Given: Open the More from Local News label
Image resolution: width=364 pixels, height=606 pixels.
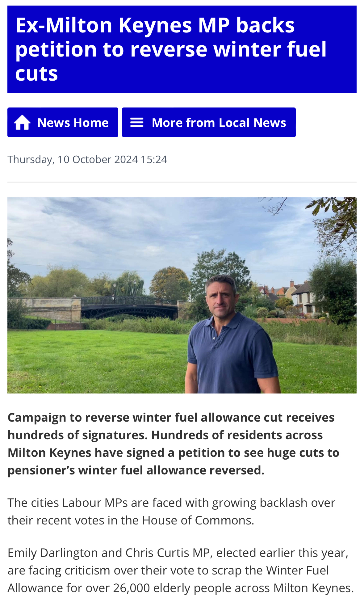Looking at the screenshot, I should (x=219, y=123).
